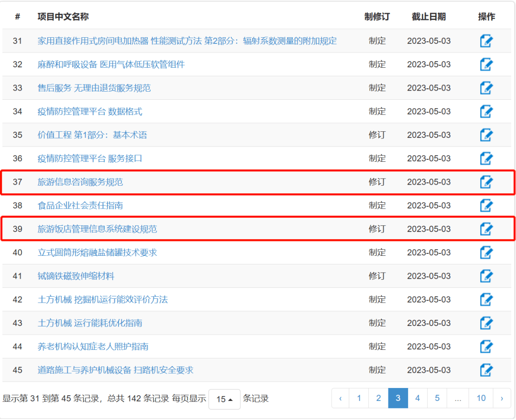This screenshot has height=420, width=516.
Task: Click the edit icon for row 33
Action: click(x=486, y=88)
